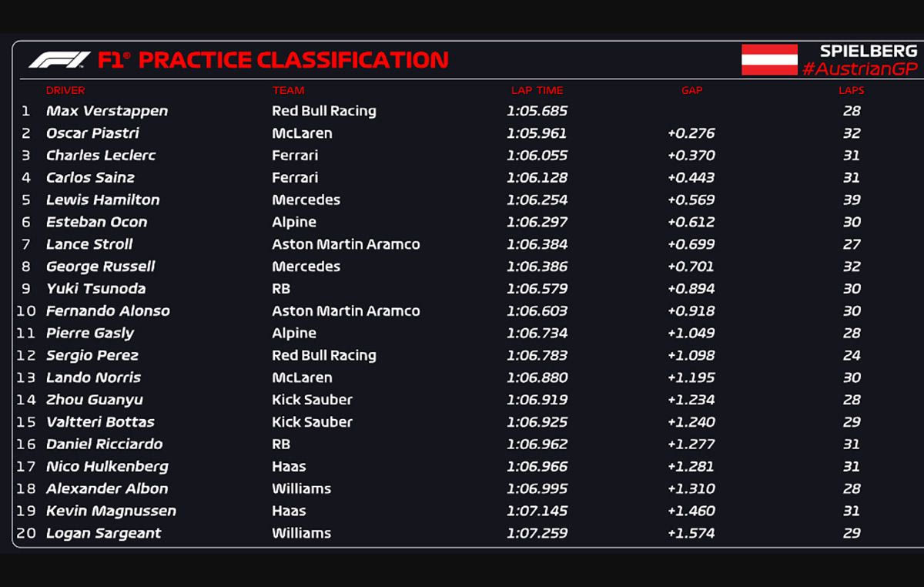Click the GAP column header
The height and width of the screenshot is (587, 924).
pyautogui.click(x=691, y=90)
